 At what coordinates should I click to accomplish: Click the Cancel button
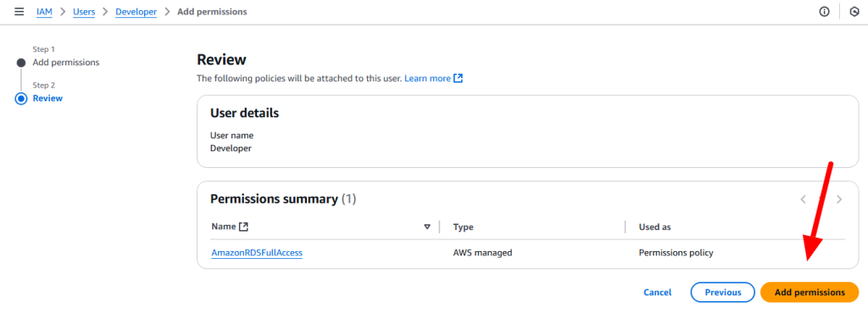pos(658,293)
